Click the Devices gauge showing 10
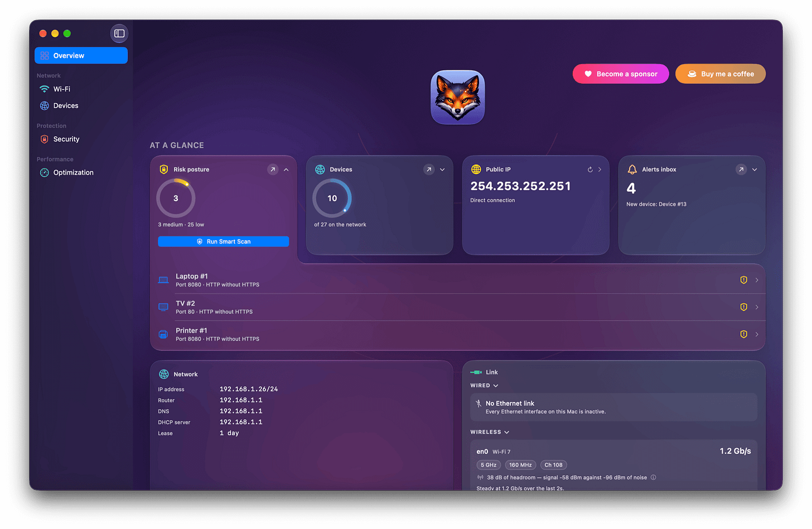The height and width of the screenshot is (529, 812). (332, 198)
